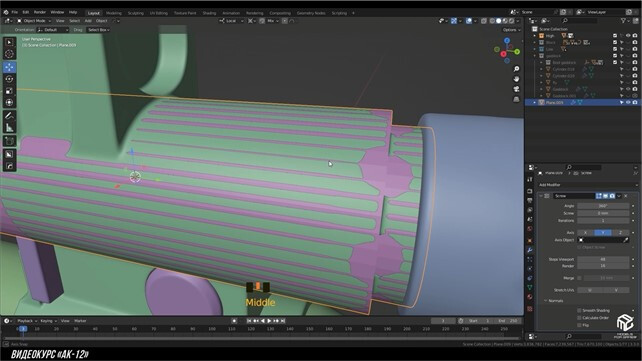Toggle visibility eye of Plane.009
This screenshot has width=642, height=361.
point(628,102)
